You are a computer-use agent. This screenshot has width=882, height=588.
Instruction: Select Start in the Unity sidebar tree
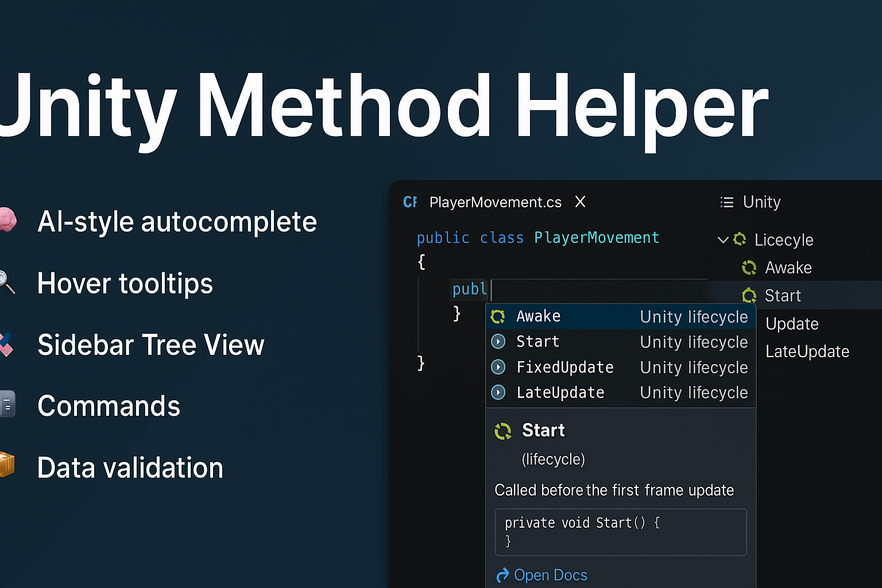[783, 296]
